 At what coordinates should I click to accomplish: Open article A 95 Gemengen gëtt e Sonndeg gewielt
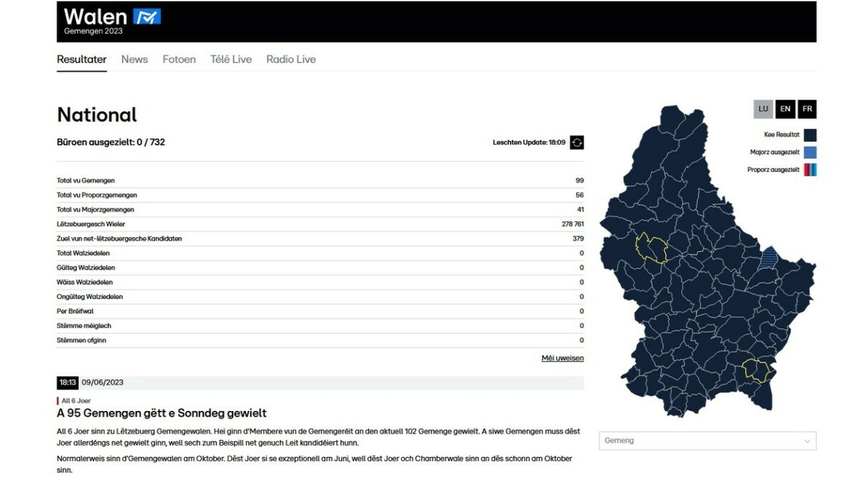(162, 413)
